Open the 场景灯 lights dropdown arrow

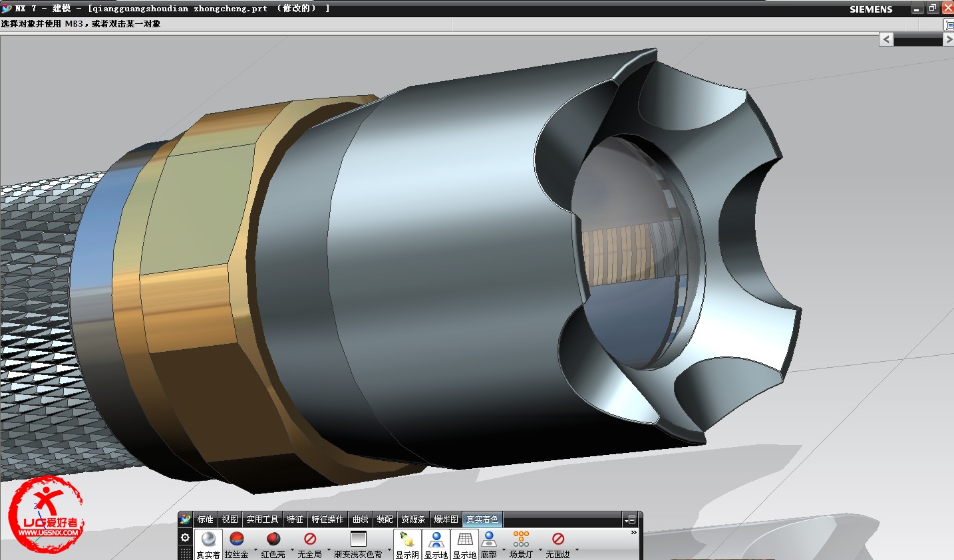pos(540,549)
